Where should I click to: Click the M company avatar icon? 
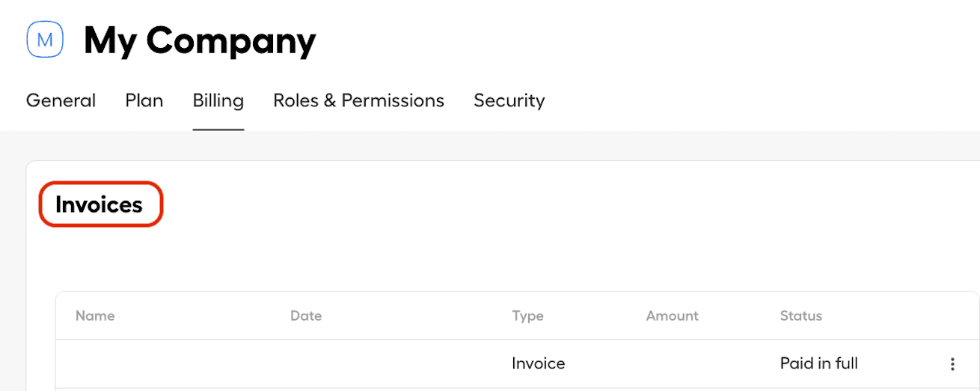pos(45,40)
